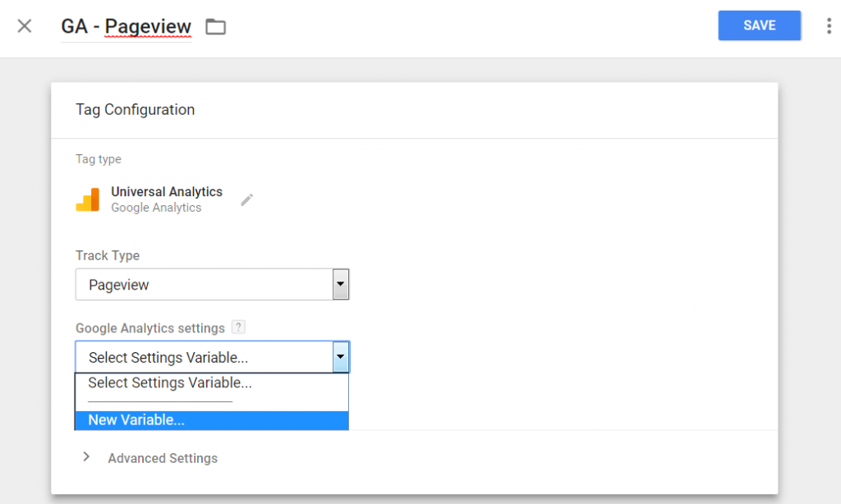The height and width of the screenshot is (504, 841).
Task: Click the Google Analytics subtitle text
Action: tap(156, 208)
